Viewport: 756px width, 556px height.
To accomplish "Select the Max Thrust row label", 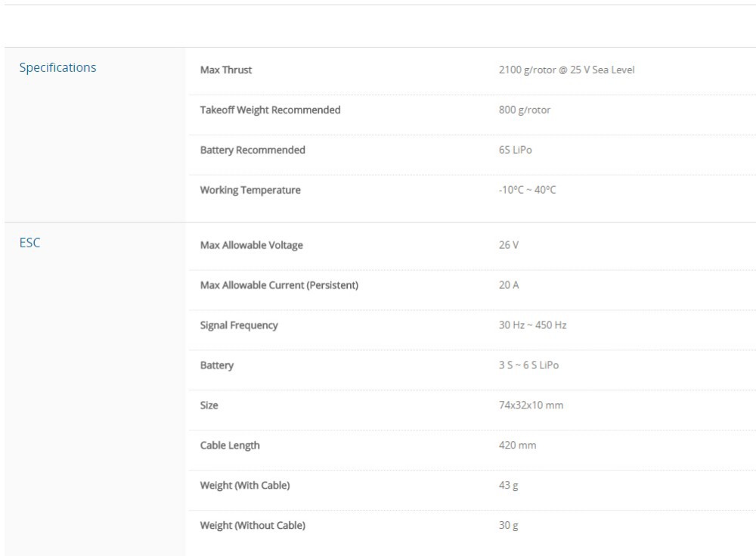I will click(226, 70).
